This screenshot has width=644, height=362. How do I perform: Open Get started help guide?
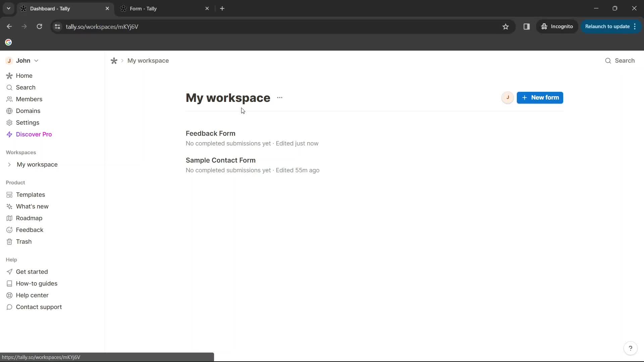coord(32,271)
